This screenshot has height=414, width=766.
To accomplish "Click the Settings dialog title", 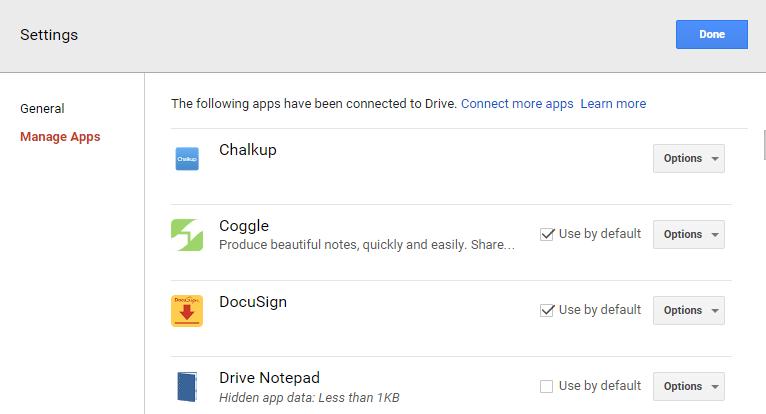I will click(49, 35).
